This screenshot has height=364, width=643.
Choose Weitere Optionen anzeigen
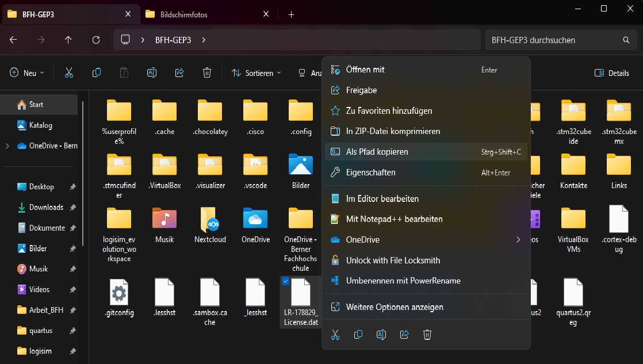tap(426, 307)
